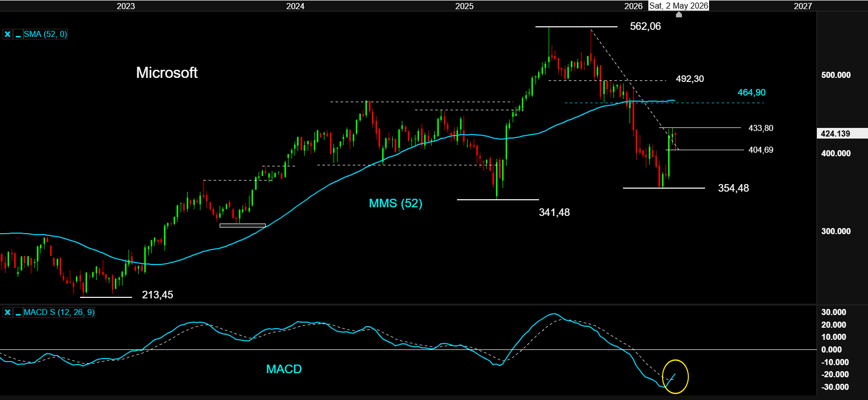868x400 pixels.
Task: Select the cyan 464,90 moving average label
Action: (x=751, y=93)
